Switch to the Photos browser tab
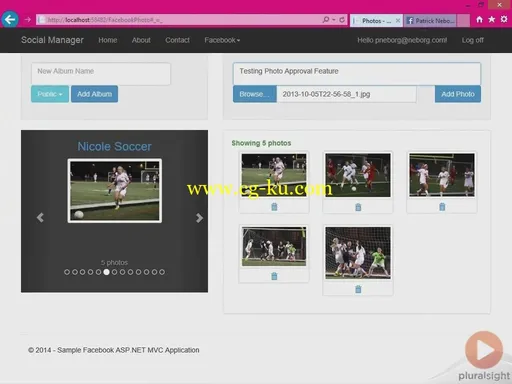This screenshot has width=512, height=384. [376, 21]
